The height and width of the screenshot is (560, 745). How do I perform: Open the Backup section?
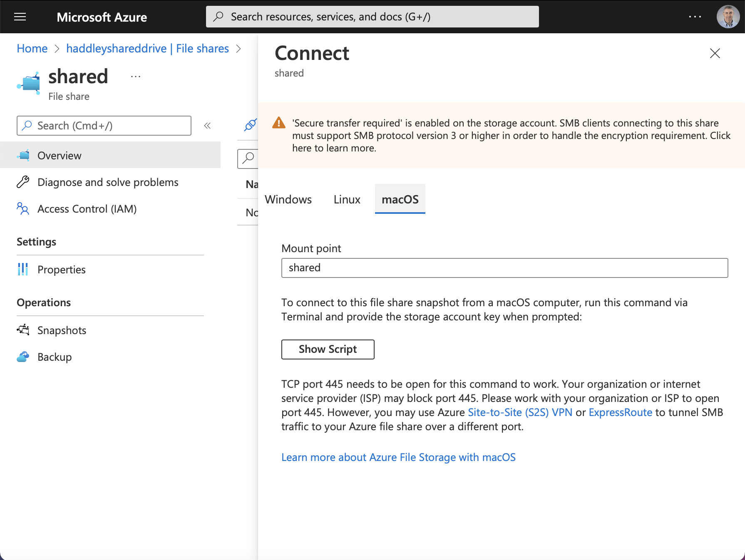point(54,357)
